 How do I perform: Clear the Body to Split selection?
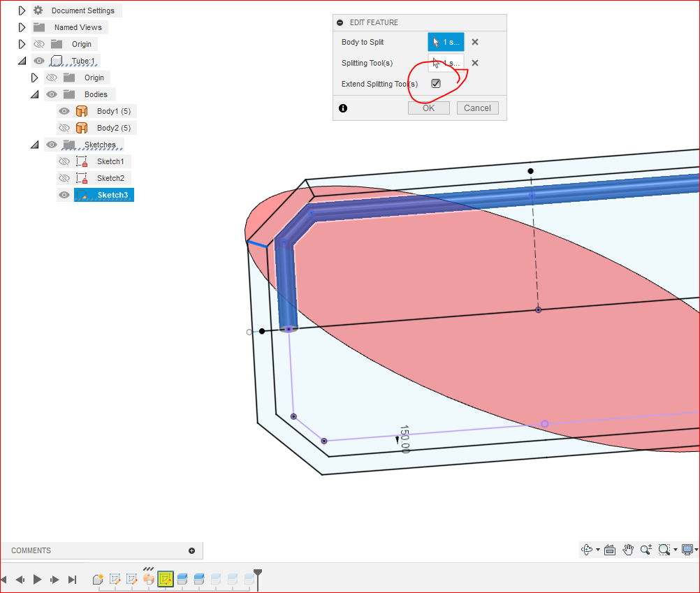click(x=475, y=42)
